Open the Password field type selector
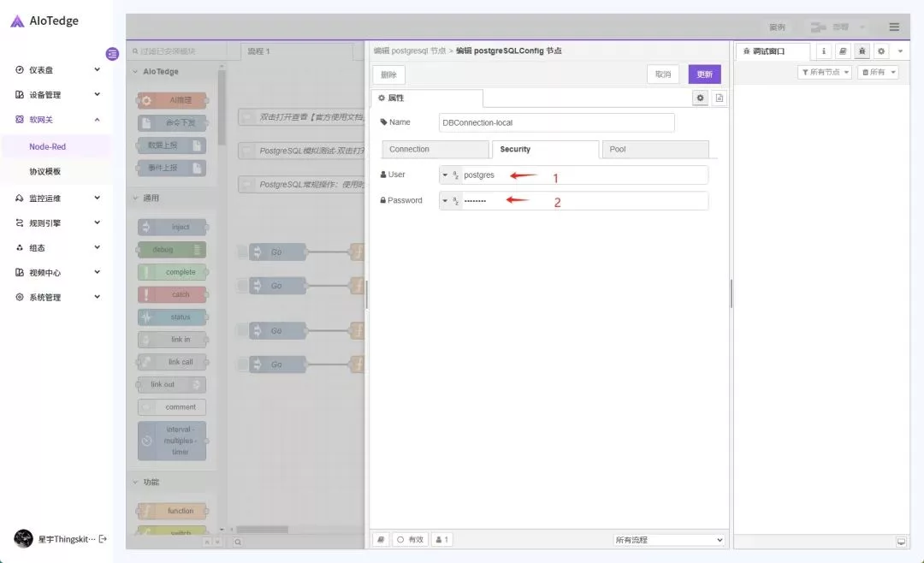This screenshot has height=563, width=924. coord(450,201)
